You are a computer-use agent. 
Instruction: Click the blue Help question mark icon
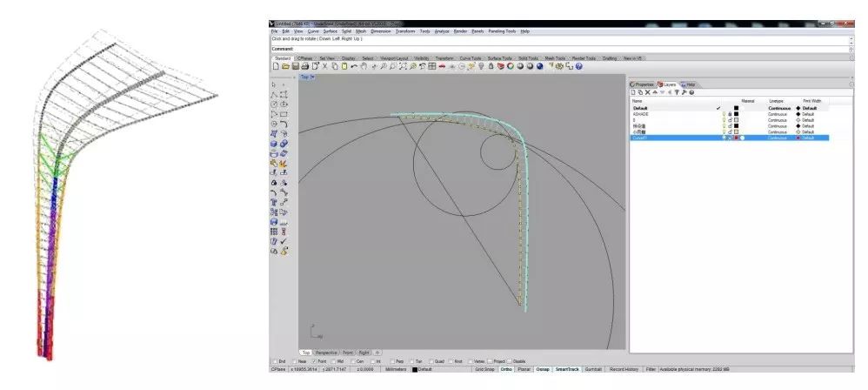(x=579, y=66)
